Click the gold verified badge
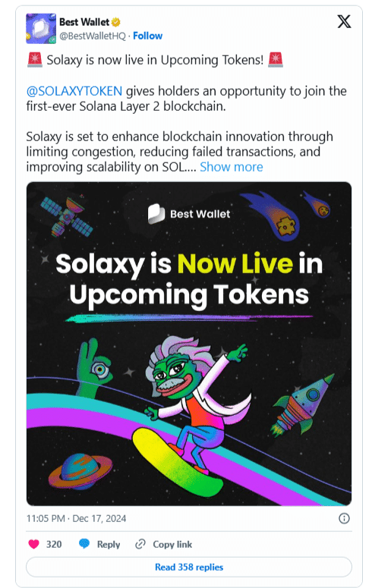 pyautogui.click(x=116, y=22)
